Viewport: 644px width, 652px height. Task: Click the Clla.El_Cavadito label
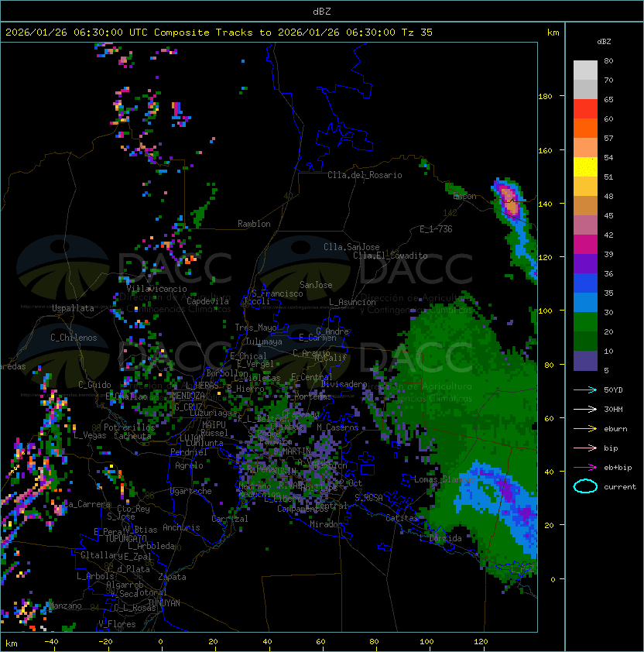(390, 256)
